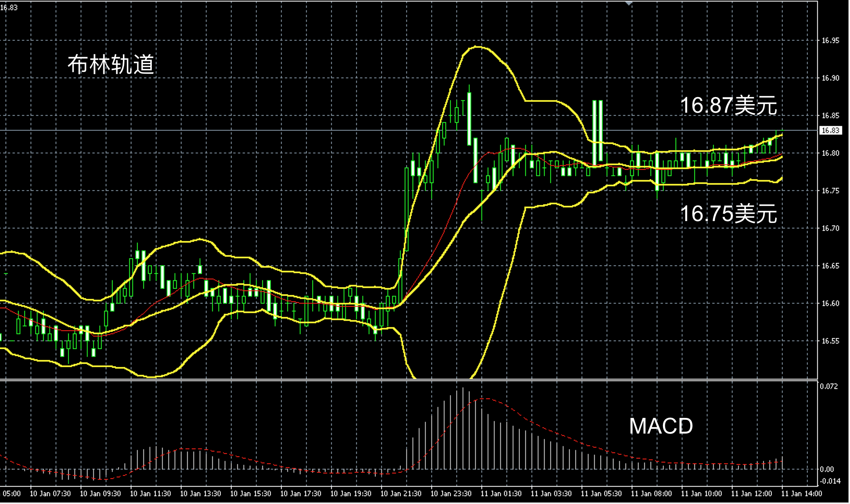Screen dimensions: 850x504
Task: Click the 10 Jan 07:30 time label
Action: (x=50, y=494)
